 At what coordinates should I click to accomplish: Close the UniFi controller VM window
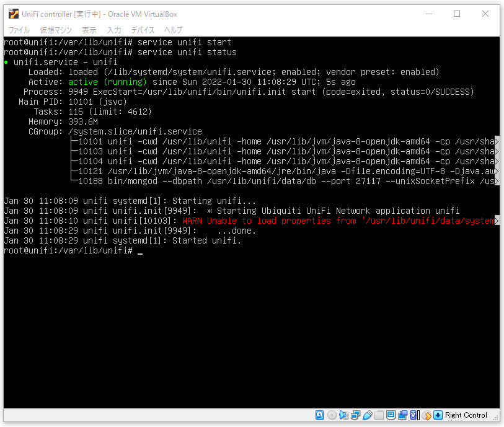[x=485, y=14]
